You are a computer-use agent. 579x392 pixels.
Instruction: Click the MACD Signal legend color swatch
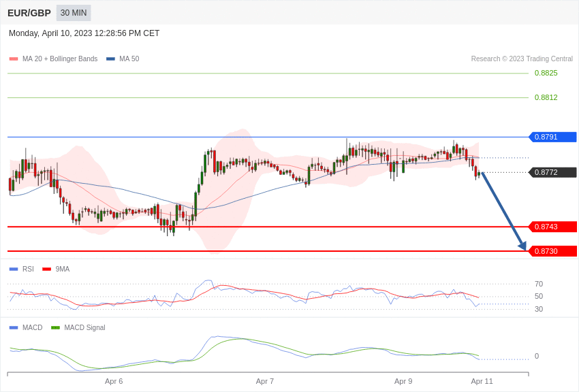(55, 327)
